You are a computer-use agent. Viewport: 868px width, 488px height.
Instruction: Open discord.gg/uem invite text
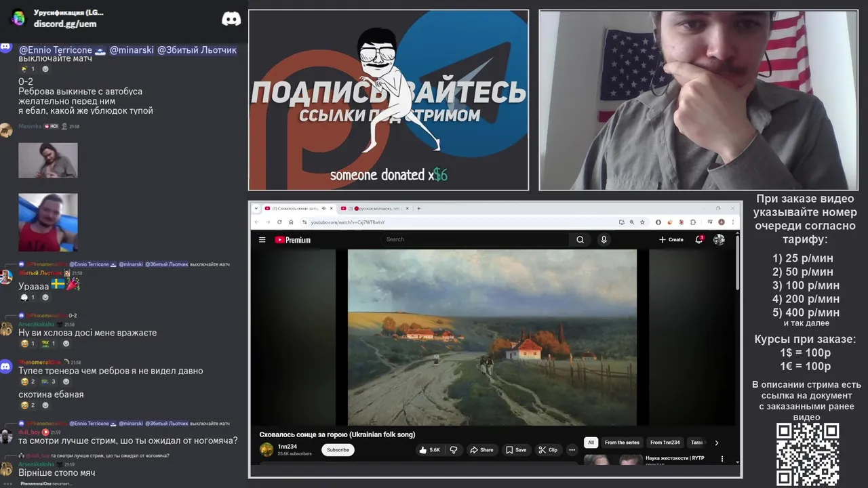(x=65, y=24)
